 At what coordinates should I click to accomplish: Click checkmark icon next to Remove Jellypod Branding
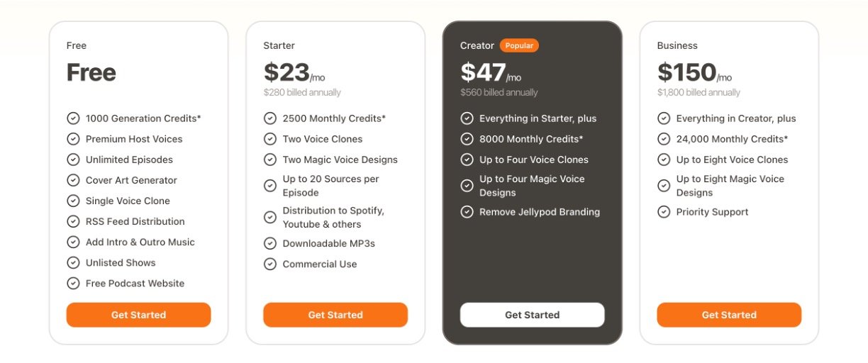point(467,212)
